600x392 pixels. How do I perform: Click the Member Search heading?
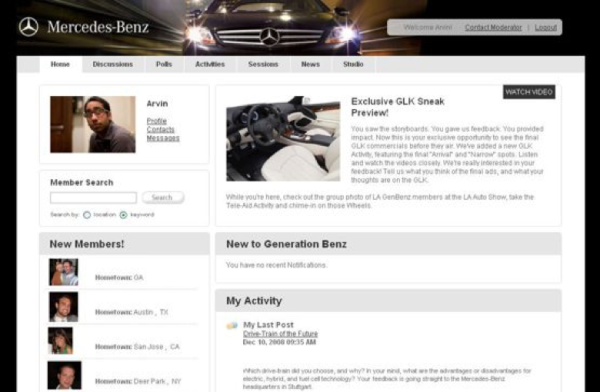(82, 183)
